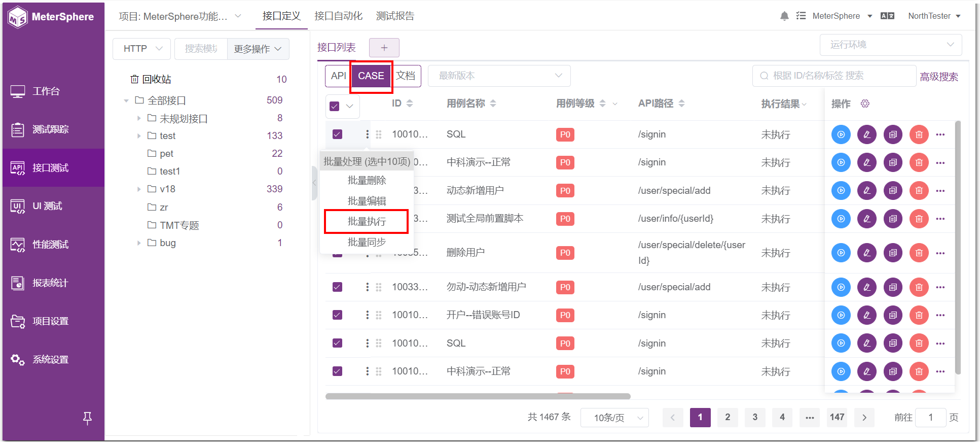The height and width of the screenshot is (445, 980).
Task: Switch to the 接口自动化 tab
Action: click(x=338, y=16)
